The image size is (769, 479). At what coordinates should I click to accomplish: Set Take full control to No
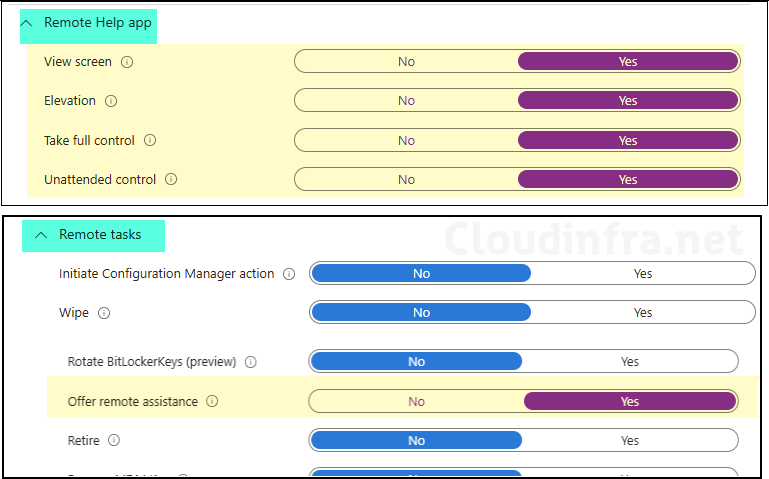[x=406, y=141]
